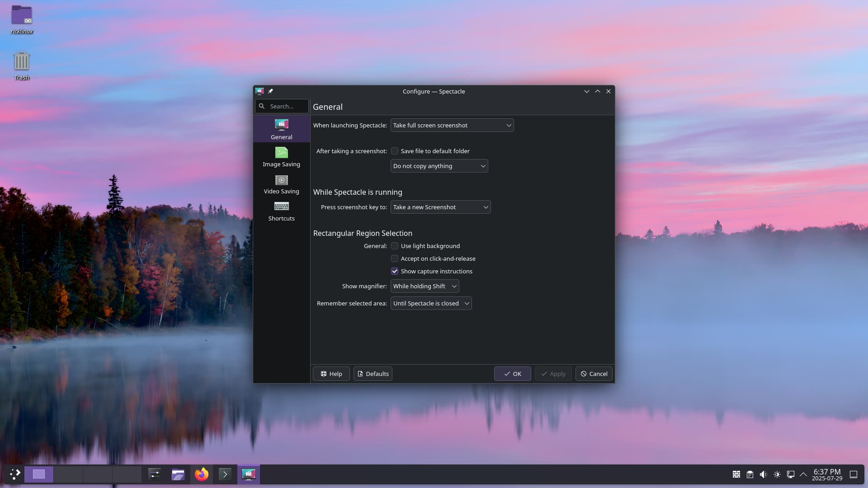Screen dimensions: 868x488
Task: Open the Remember selected area dropdown
Action: (x=431, y=303)
